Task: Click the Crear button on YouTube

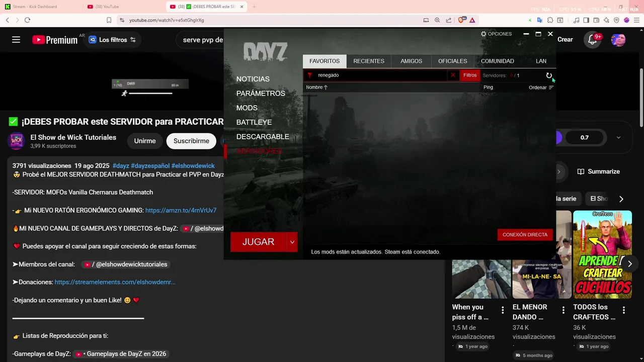Action: point(565,40)
